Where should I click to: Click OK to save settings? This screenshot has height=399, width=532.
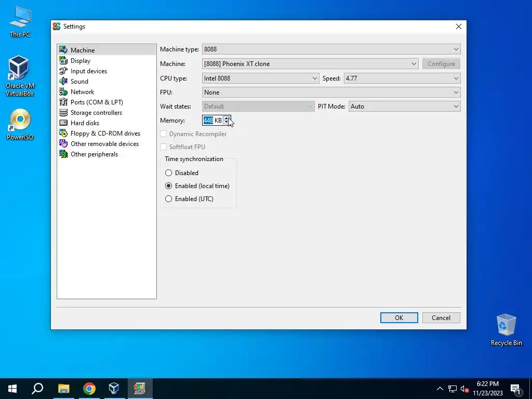point(399,317)
